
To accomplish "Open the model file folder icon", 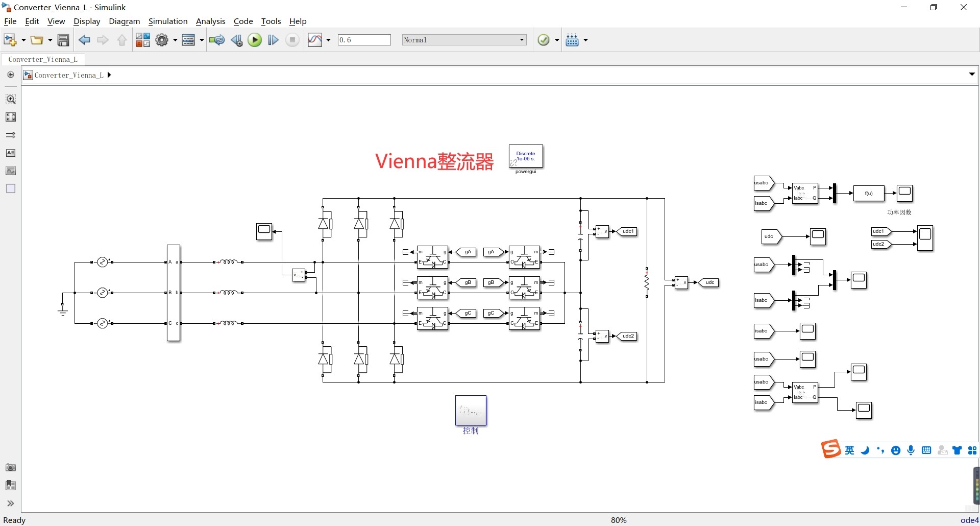I will click(37, 40).
